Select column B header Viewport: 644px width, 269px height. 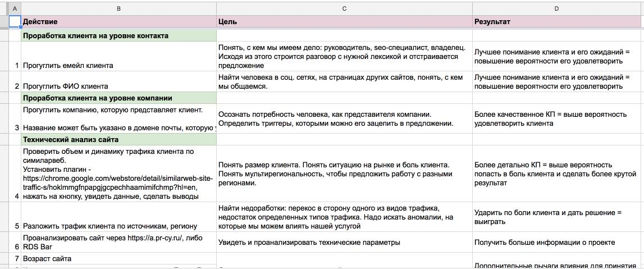point(118,8)
